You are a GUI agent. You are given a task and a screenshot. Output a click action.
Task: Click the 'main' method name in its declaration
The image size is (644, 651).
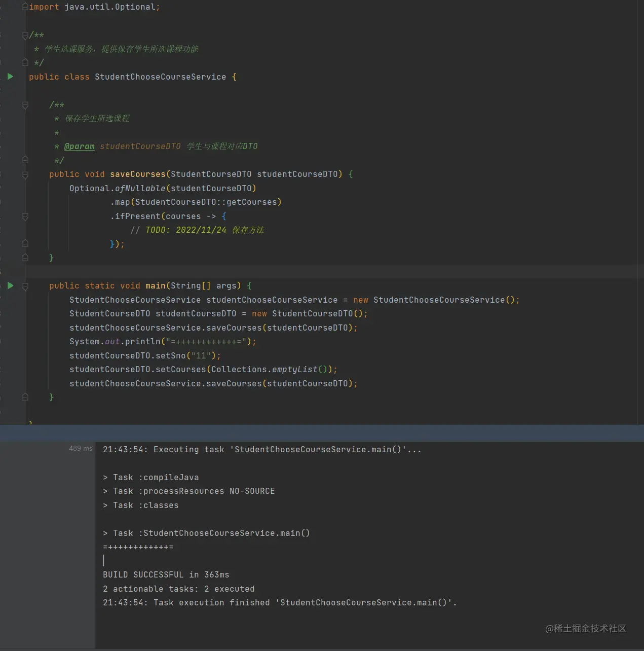point(155,286)
